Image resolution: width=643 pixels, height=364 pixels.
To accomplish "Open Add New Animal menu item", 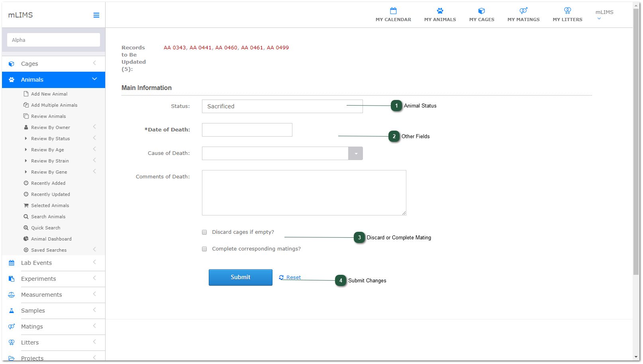I will click(x=49, y=94).
